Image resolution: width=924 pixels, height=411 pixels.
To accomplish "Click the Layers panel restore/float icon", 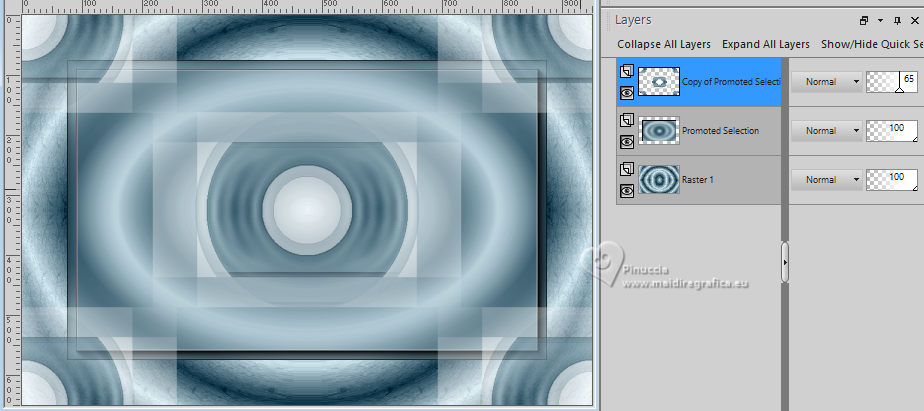I will coord(864,21).
